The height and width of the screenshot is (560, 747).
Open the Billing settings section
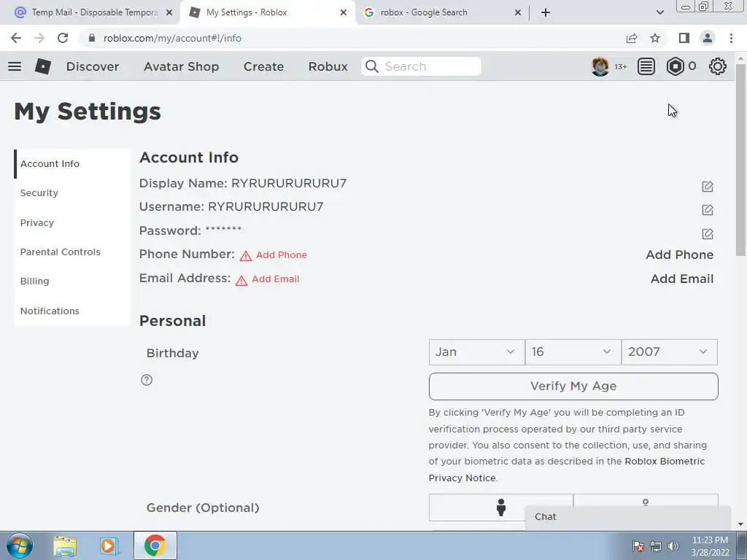pos(34,281)
